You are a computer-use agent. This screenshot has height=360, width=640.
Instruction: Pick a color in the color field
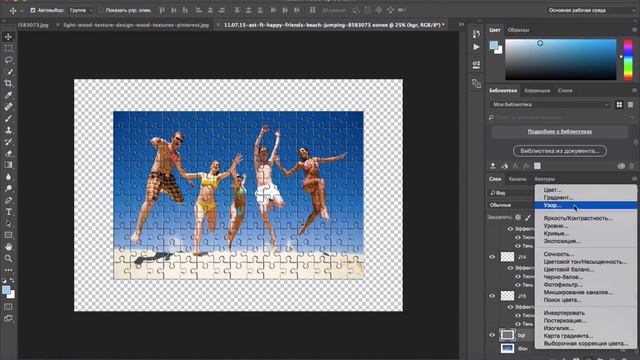pyautogui.click(x=561, y=59)
